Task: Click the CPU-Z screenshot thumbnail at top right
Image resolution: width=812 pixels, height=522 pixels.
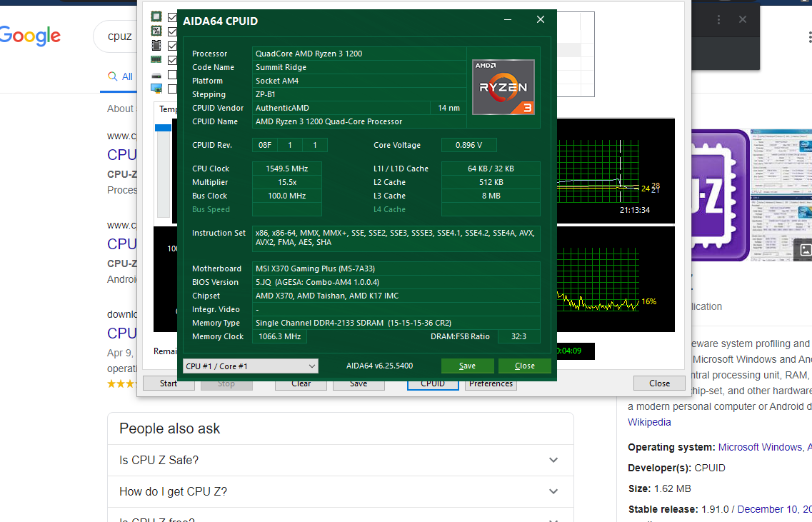Action: [781, 161]
